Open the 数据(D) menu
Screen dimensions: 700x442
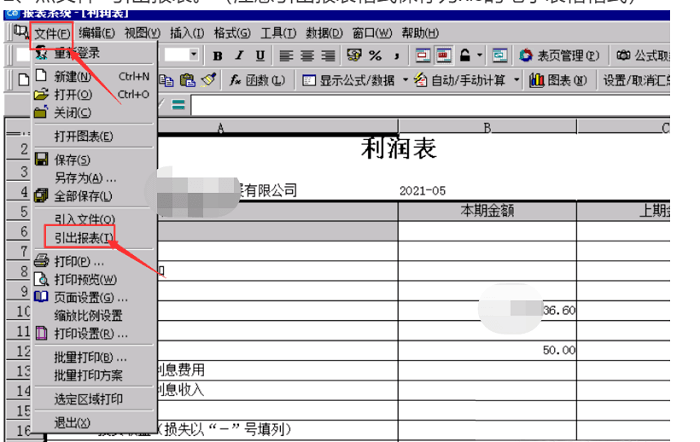coord(324,33)
